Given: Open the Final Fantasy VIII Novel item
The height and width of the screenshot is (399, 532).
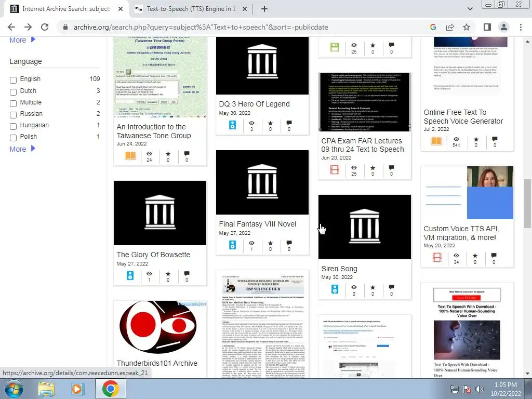Looking at the screenshot, I should 257,224.
